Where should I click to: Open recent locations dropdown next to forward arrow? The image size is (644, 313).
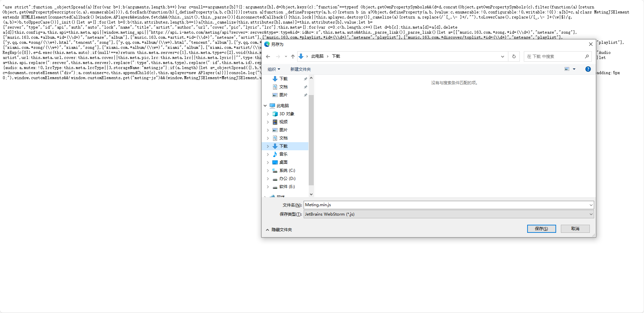click(x=286, y=57)
